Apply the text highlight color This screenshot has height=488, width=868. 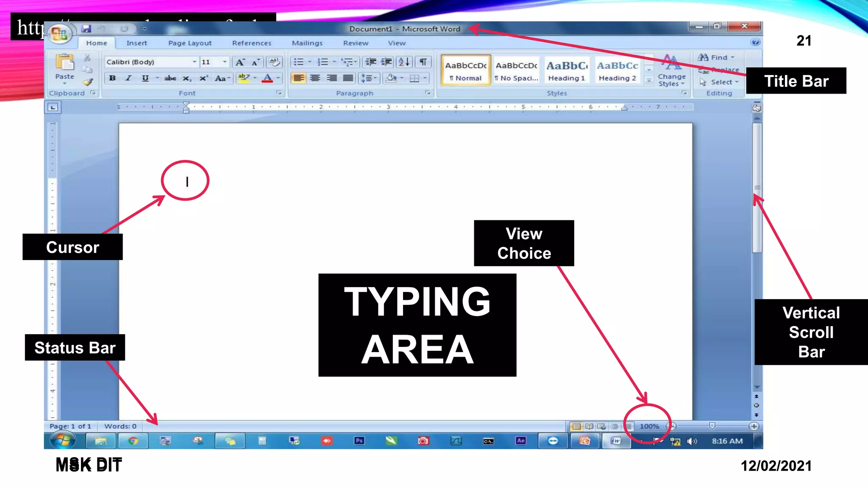coord(243,78)
